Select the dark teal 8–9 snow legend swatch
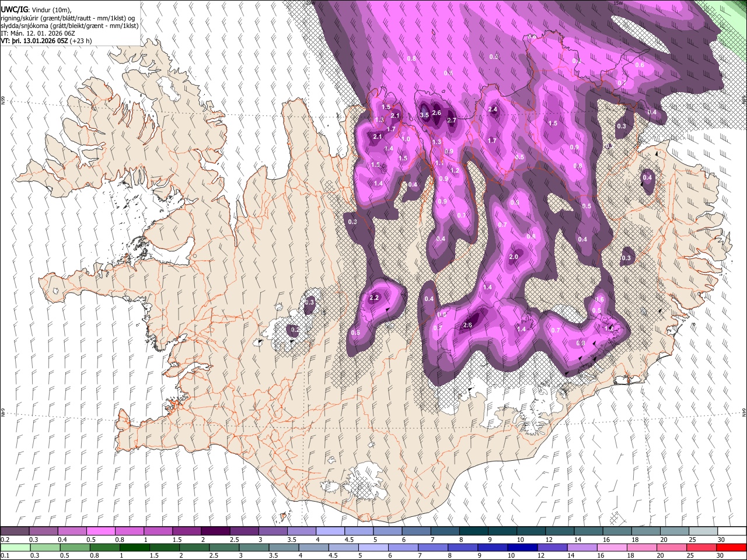 pos(473,531)
